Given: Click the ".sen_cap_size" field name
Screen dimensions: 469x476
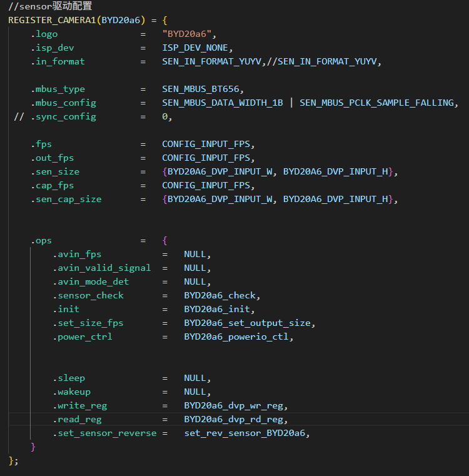Looking at the screenshot, I should coord(66,200).
